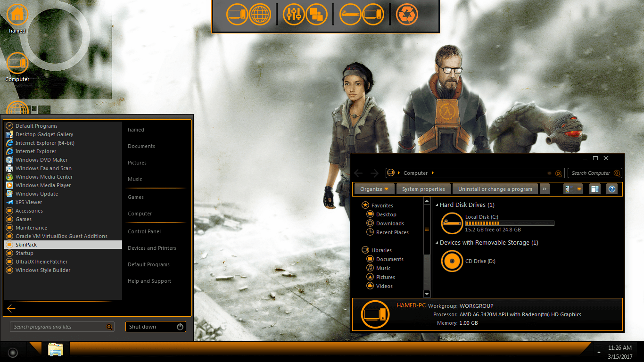
Task: Open the taskbar clock and date
Action: point(620,352)
